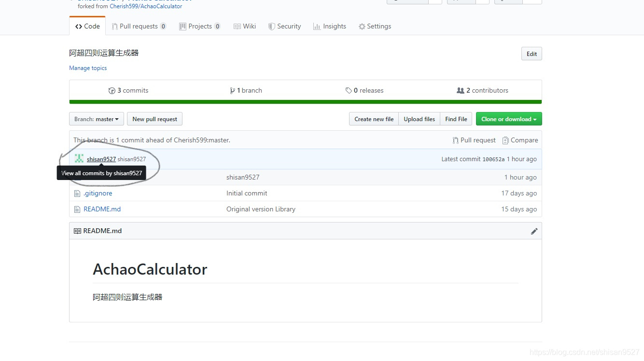
Task: Click Create new file button
Action: pos(374,119)
